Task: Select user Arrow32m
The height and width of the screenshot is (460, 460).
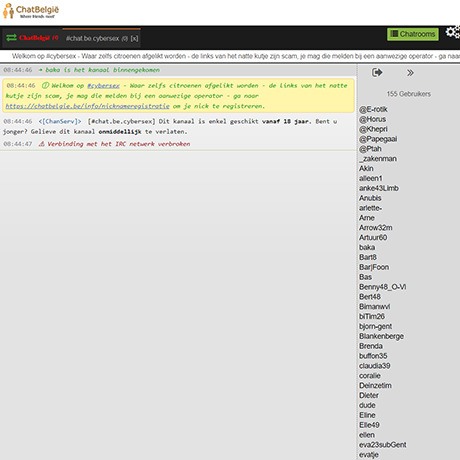Action: click(x=376, y=228)
